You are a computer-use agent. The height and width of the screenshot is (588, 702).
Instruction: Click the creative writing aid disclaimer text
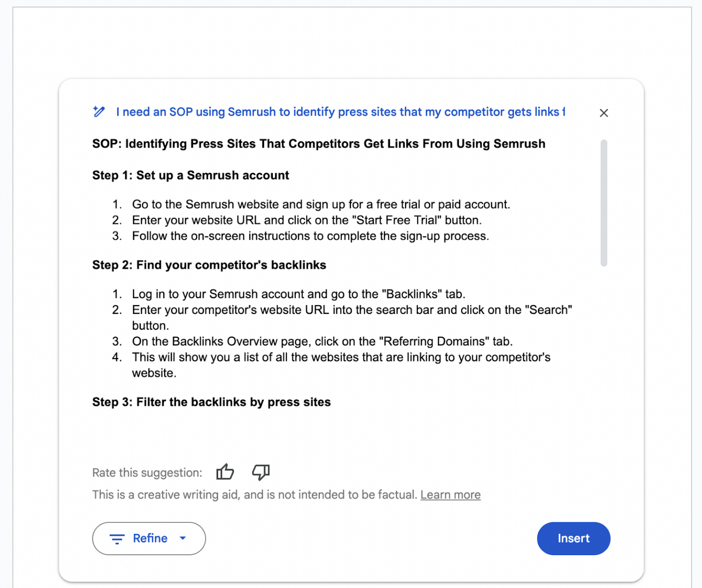[254, 494]
